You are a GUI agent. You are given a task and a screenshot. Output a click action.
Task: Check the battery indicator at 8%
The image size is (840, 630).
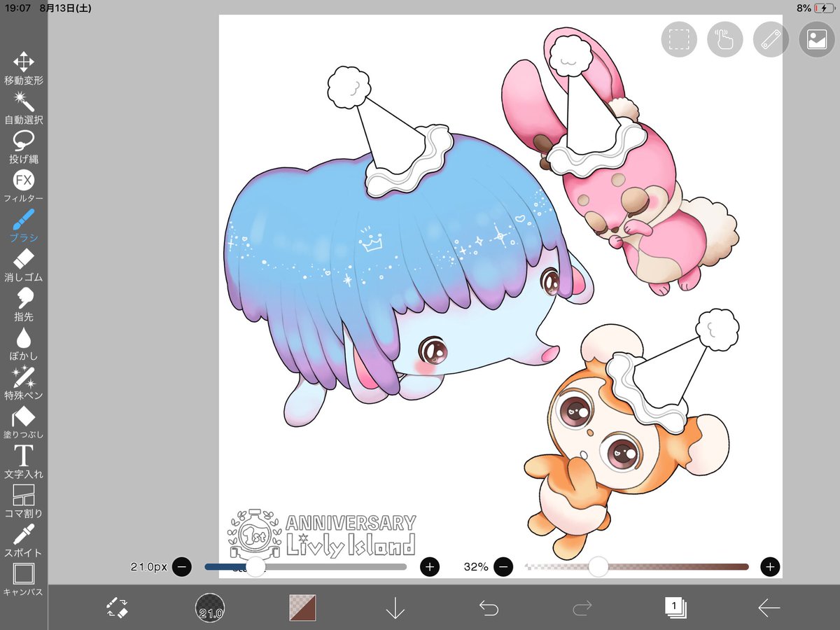pos(815,8)
